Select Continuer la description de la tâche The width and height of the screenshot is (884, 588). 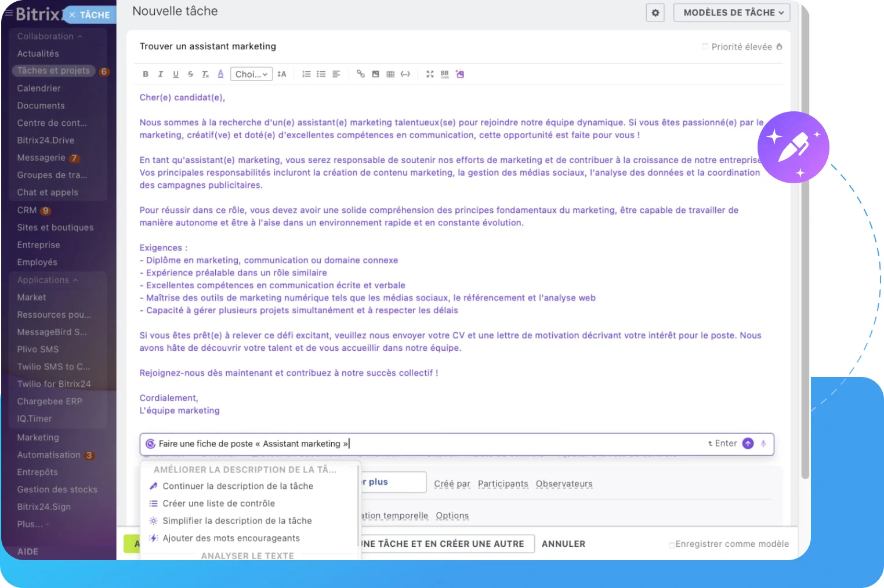click(238, 486)
